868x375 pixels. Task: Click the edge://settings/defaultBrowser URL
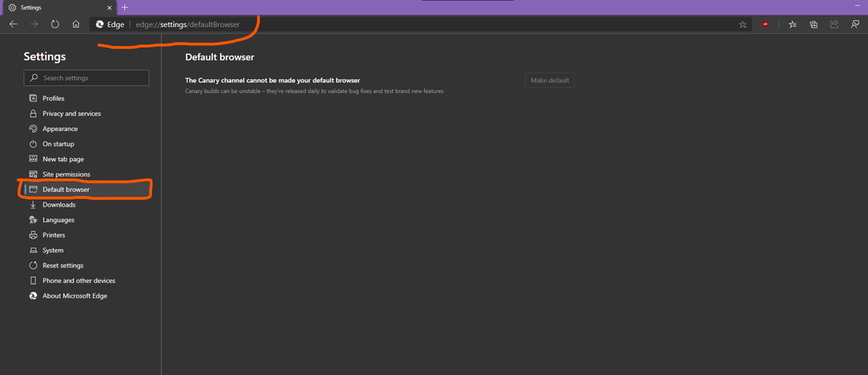click(x=188, y=24)
